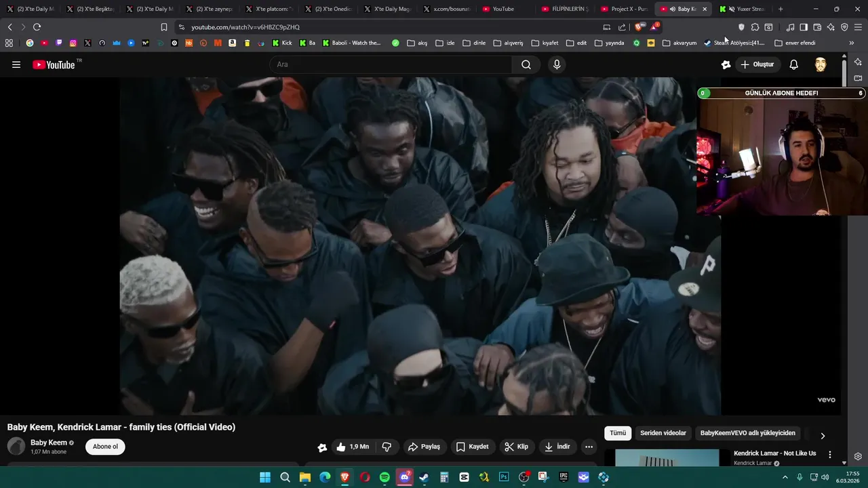Click the Baby Keem channel avatar
The height and width of the screenshot is (488, 868).
(16, 446)
